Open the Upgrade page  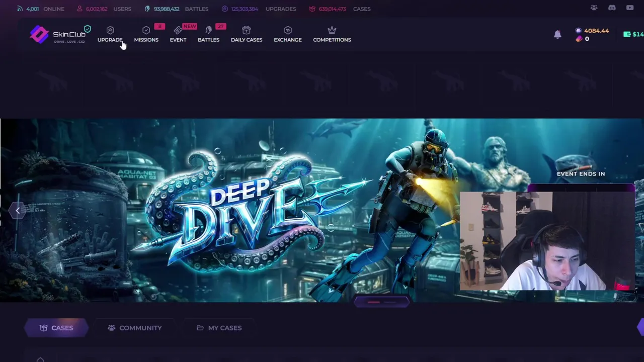tap(110, 35)
